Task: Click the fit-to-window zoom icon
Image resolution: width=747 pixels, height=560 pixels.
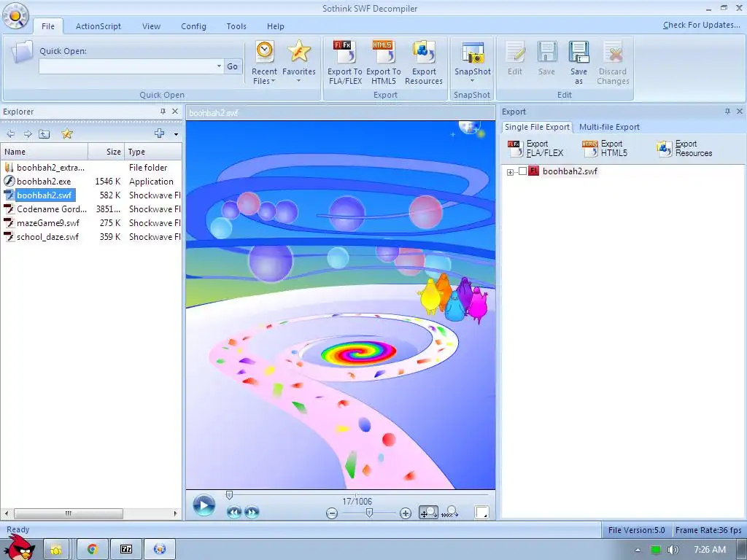Action: 428,513
